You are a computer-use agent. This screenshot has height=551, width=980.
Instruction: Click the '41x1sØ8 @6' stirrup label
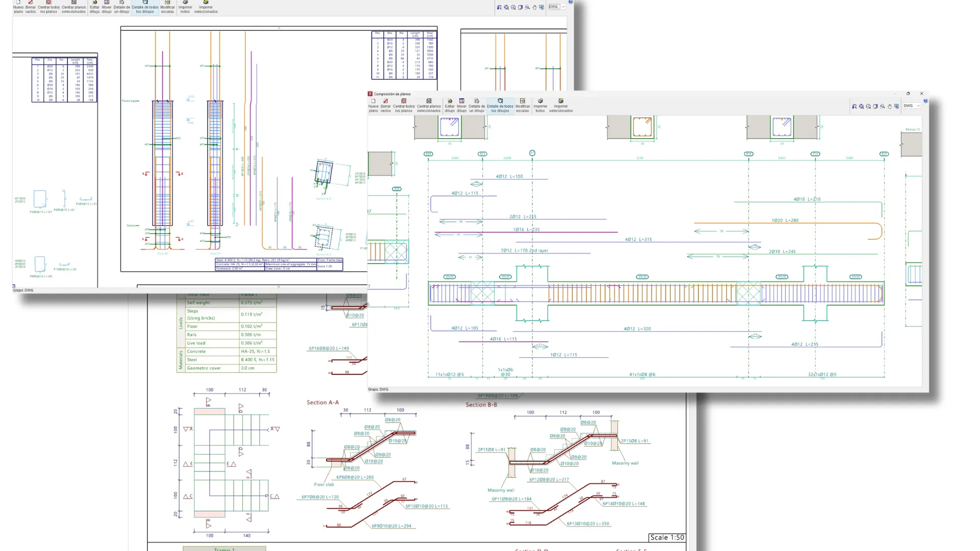pos(642,374)
